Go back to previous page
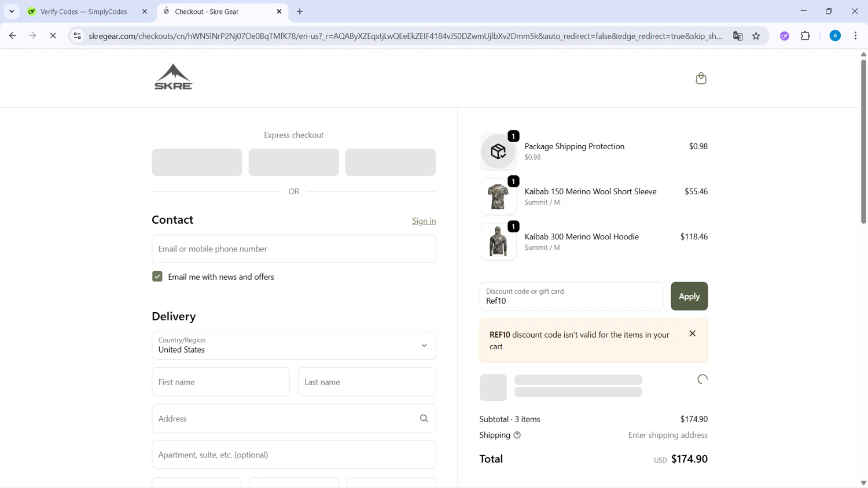 13,36
